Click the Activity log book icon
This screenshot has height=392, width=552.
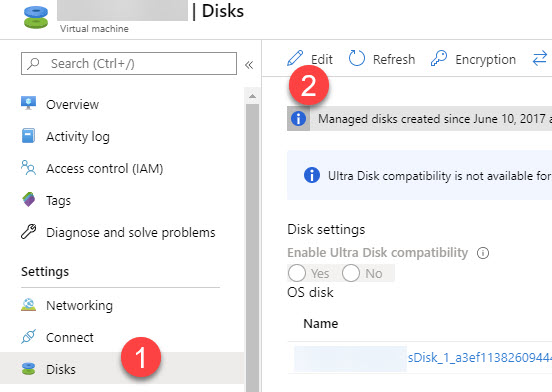pos(28,135)
